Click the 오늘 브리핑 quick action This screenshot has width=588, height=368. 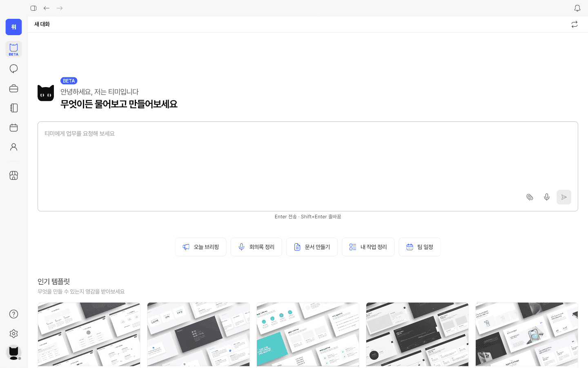pyautogui.click(x=200, y=247)
